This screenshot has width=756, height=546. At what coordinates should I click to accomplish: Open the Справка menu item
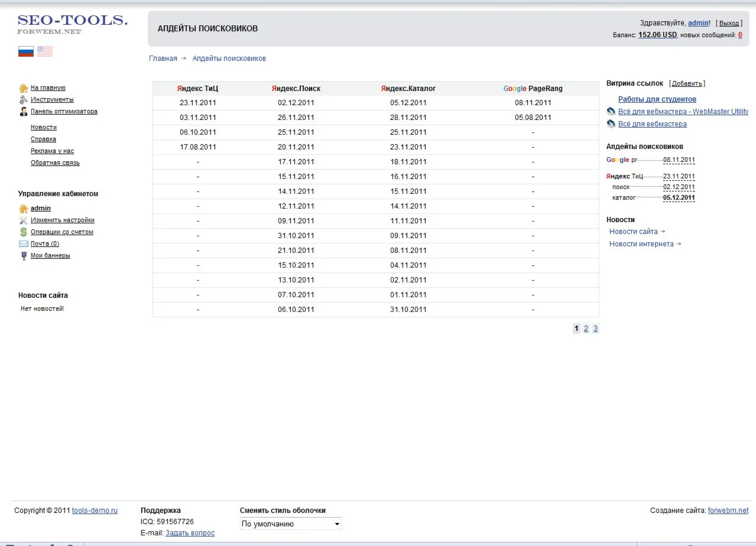[x=44, y=139]
